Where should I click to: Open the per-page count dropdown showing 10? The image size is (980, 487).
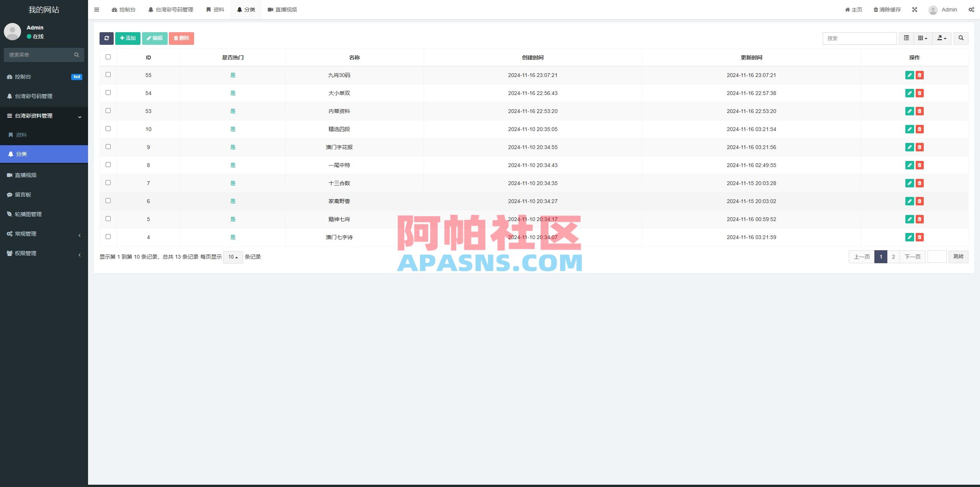[233, 257]
